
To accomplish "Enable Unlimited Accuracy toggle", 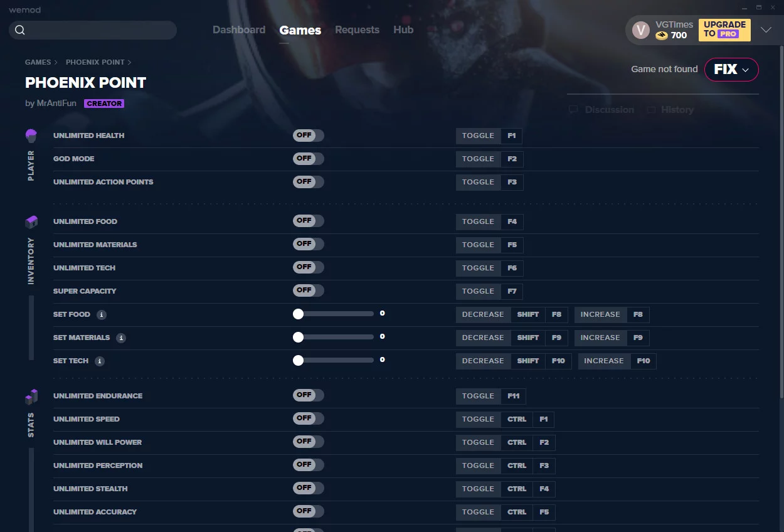I will coord(309,512).
